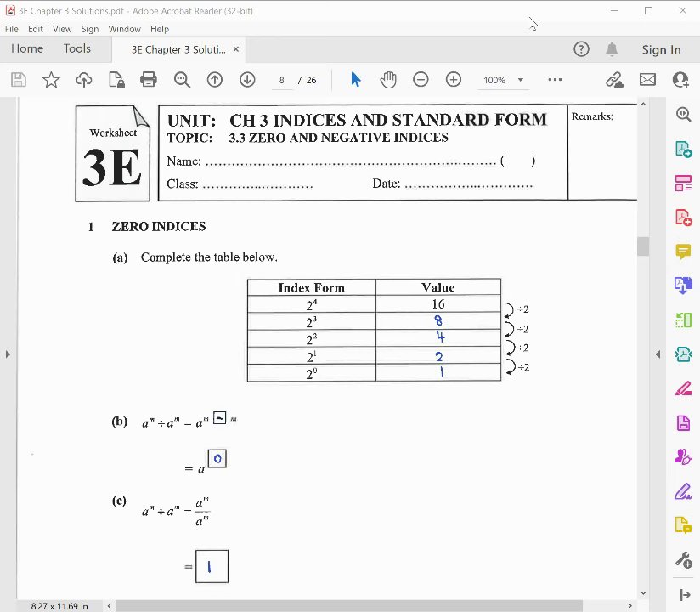Viewport: 700px width, 612px height.
Task: Open the Comment tool in right pane
Action: point(683,252)
